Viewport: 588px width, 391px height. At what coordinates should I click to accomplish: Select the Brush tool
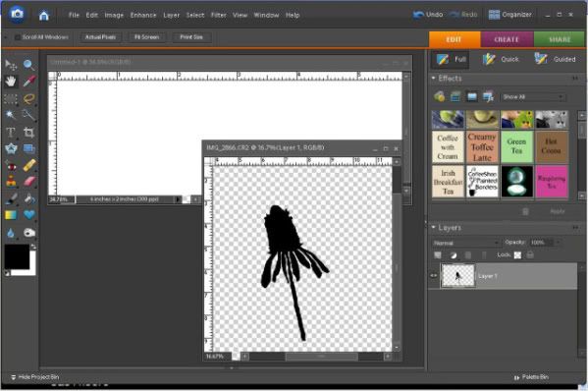(11, 198)
